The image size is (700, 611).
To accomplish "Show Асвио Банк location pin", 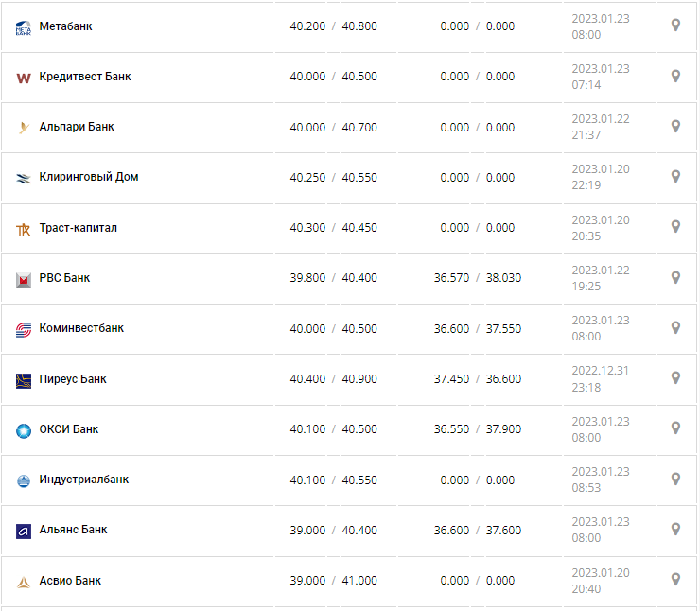I will (x=675, y=580).
